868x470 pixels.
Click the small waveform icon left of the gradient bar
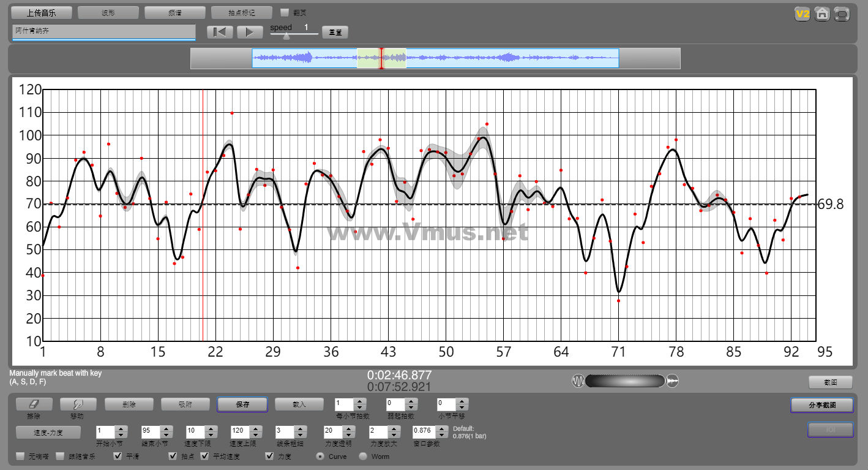tap(578, 381)
